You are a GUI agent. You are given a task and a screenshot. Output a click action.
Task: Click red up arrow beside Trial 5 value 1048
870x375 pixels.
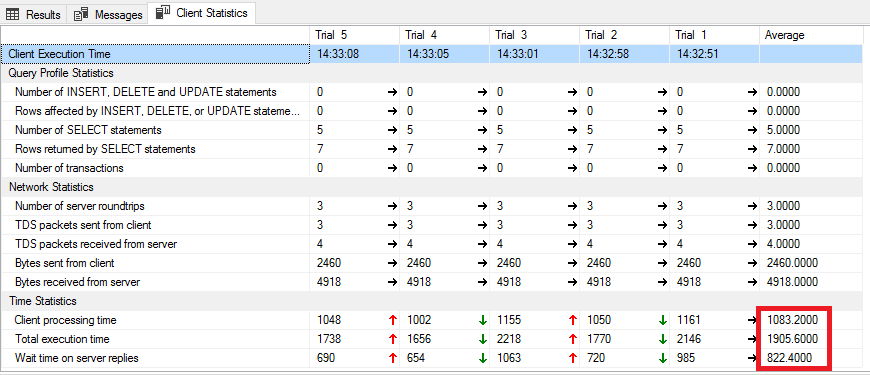click(392, 320)
